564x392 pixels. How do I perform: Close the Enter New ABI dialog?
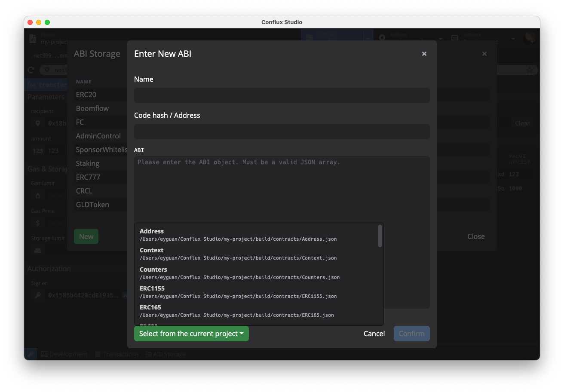pyautogui.click(x=424, y=54)
